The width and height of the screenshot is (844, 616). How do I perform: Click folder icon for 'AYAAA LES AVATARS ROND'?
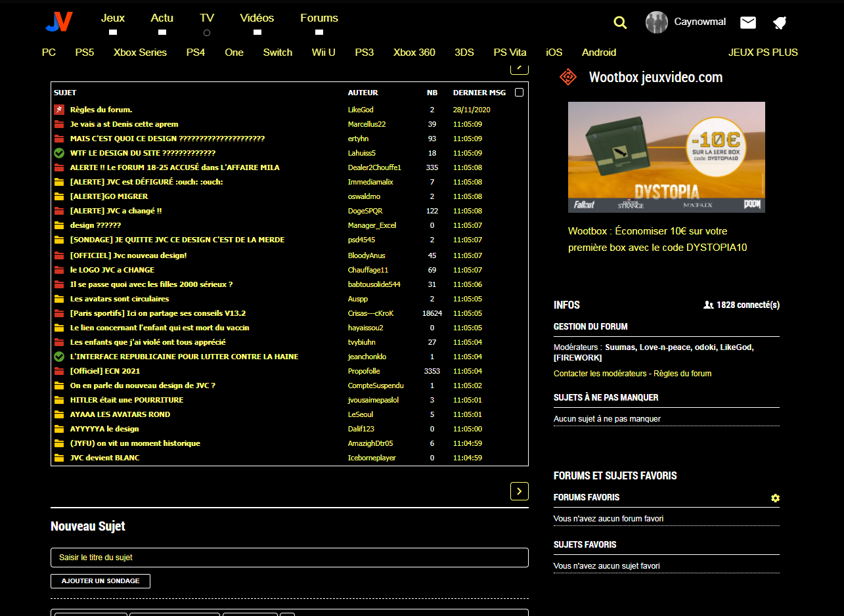pyautogui.click(x=59, y=414)
